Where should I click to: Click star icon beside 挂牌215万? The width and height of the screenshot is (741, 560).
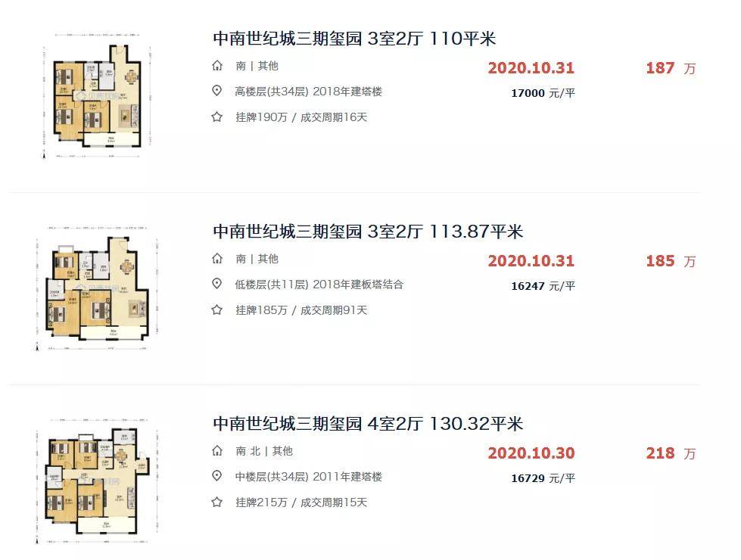(x=217, y=502)
